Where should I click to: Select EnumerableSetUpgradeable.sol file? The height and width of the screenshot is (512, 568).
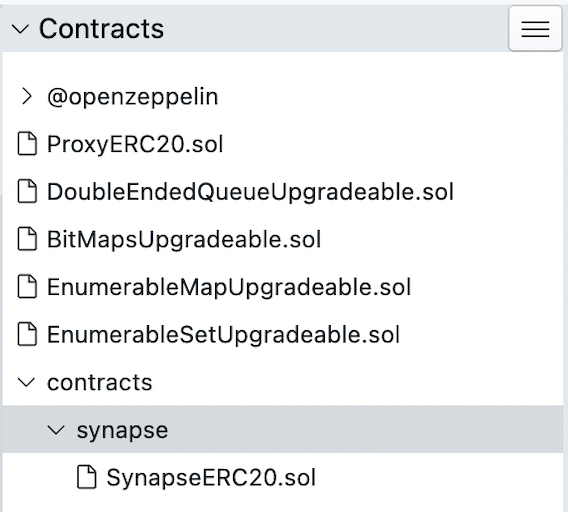click(224, 335)
